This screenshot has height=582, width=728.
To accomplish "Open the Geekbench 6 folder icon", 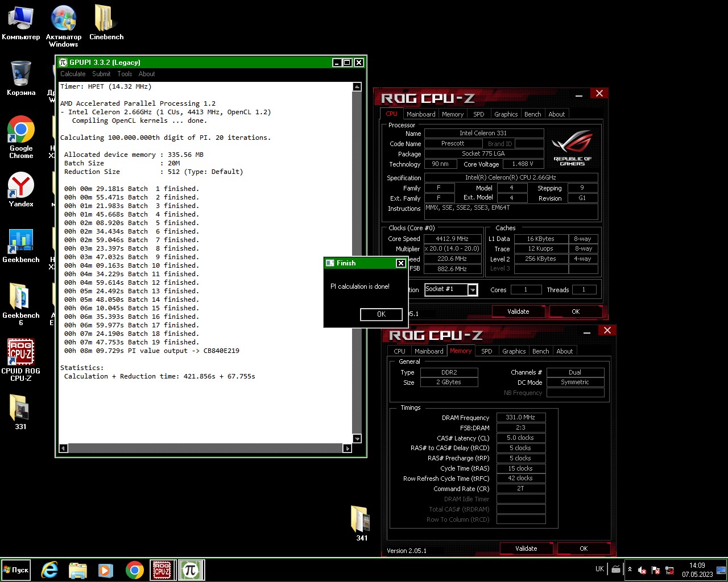I will pyautogui.click(x=21, y=304).
